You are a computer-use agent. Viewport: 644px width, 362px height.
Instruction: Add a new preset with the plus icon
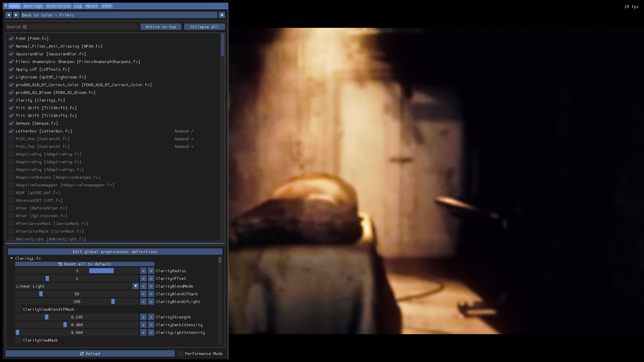pos(222,15)
